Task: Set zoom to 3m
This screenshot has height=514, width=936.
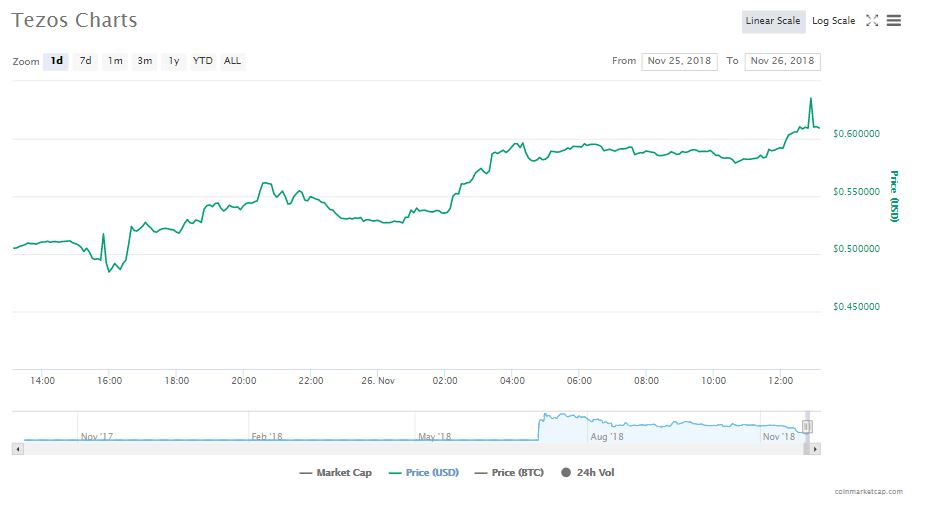Action: (x=144, y=61)
